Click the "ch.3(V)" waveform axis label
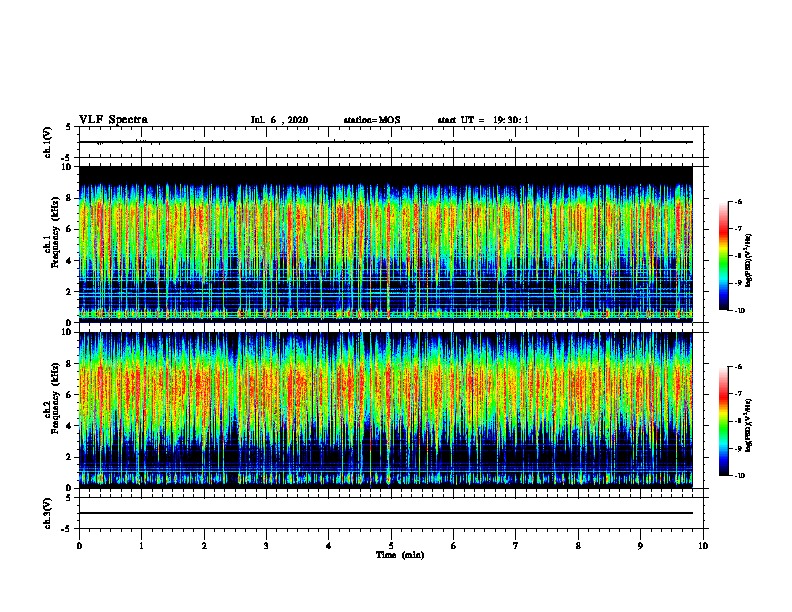 [48, 513]
